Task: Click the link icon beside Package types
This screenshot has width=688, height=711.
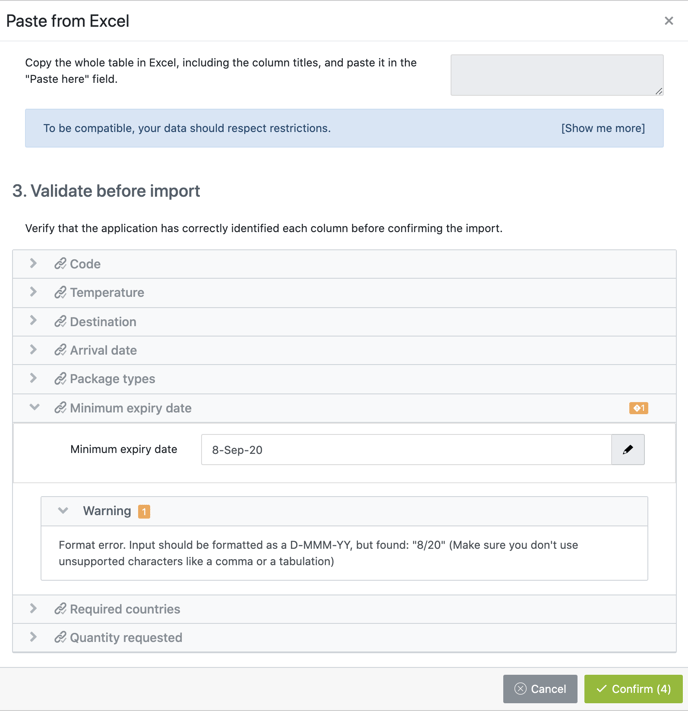Action: tap(60, 379)
